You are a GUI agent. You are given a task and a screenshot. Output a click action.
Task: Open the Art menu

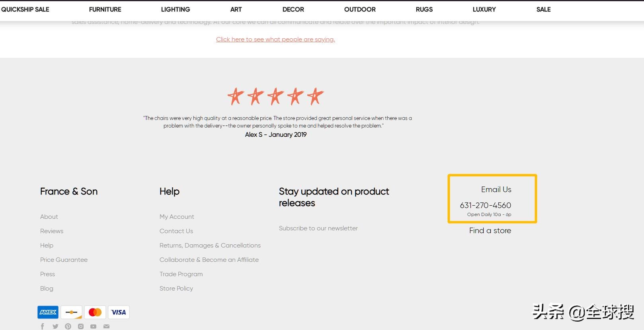tap(236, 9)
